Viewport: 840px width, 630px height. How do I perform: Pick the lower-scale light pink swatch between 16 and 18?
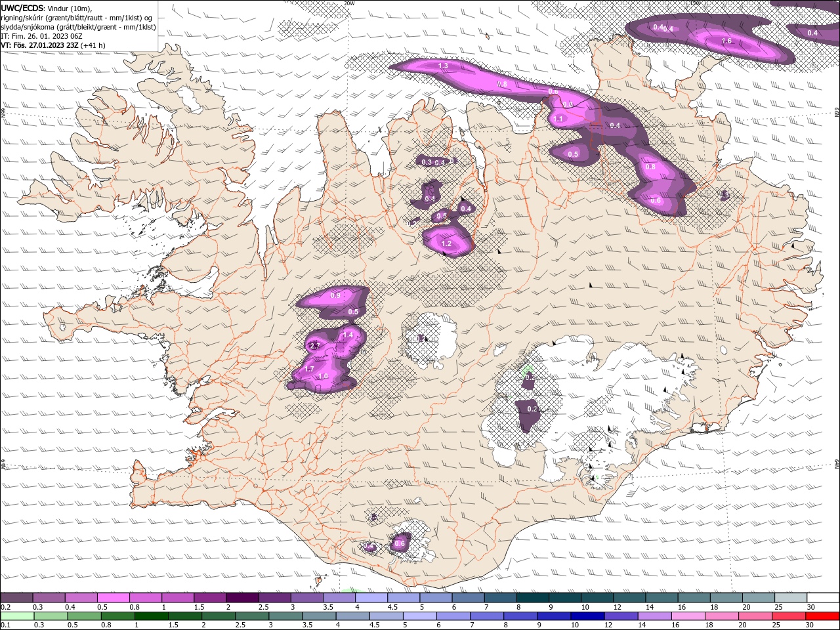click(x=688, y=616)
